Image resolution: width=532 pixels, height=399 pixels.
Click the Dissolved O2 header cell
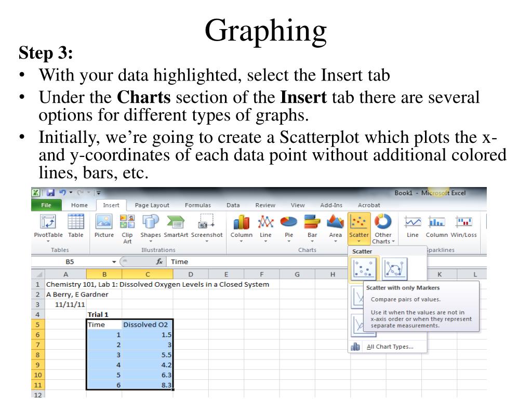147,325
